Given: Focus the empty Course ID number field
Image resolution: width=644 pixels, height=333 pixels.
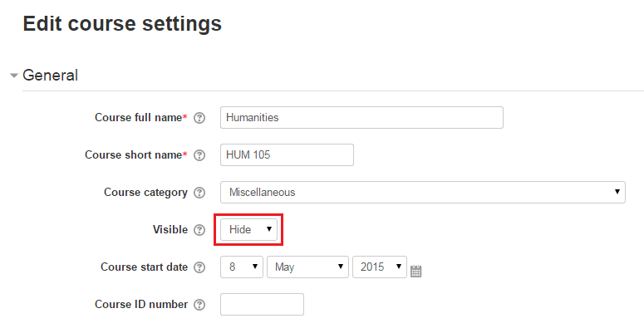Looking at the screenshot, I should (262, 305).
